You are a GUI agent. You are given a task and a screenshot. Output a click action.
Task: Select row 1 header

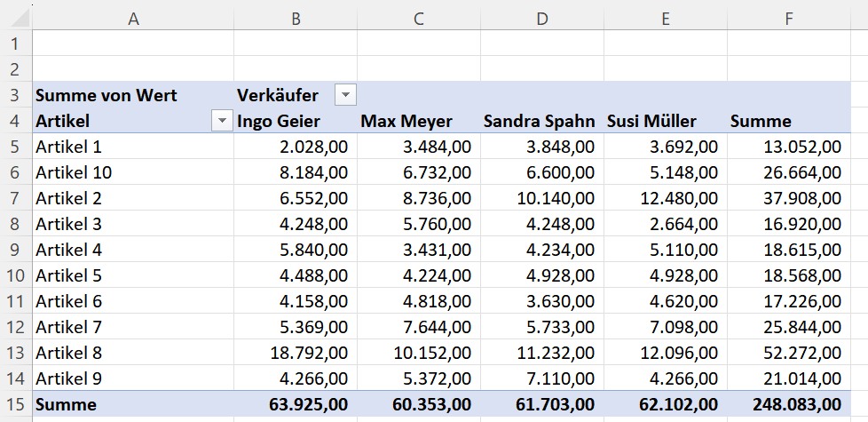[15, 44]
